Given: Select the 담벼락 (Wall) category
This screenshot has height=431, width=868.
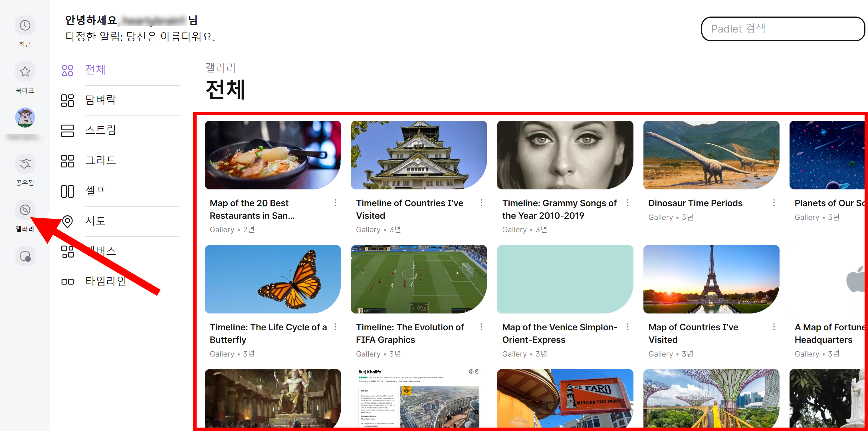Looking at the screenshot, I should tap(100, 100).
